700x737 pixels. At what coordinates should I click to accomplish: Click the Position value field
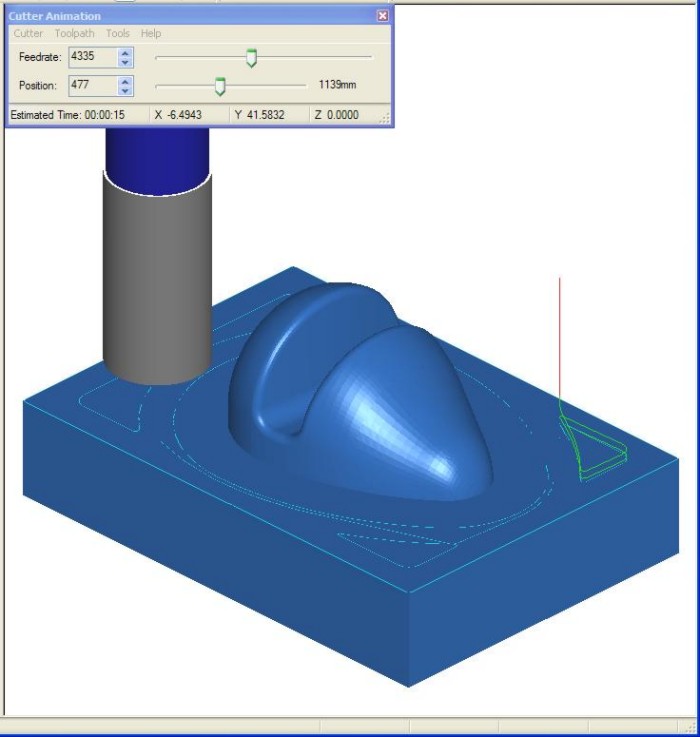tap(93, 86)
